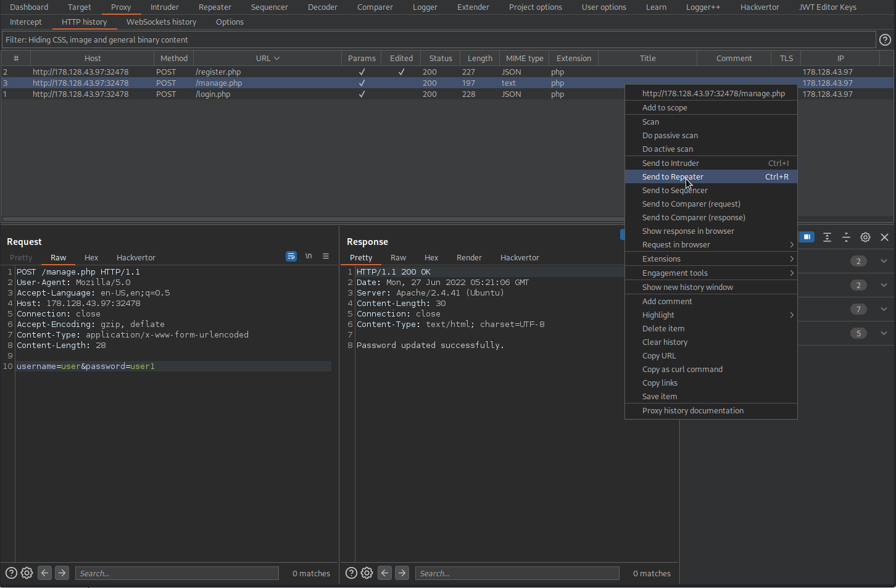Open request search settings gear

[x=27, y=573]
